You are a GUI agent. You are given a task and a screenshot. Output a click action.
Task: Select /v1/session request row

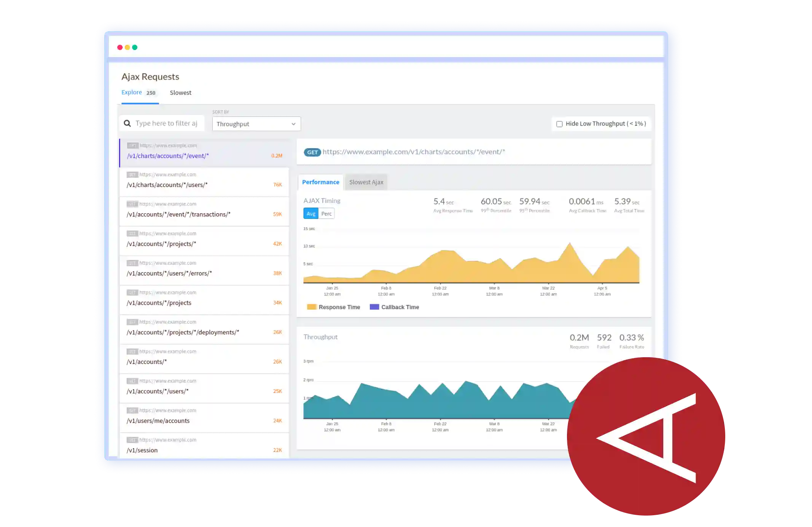pos(204,446)
